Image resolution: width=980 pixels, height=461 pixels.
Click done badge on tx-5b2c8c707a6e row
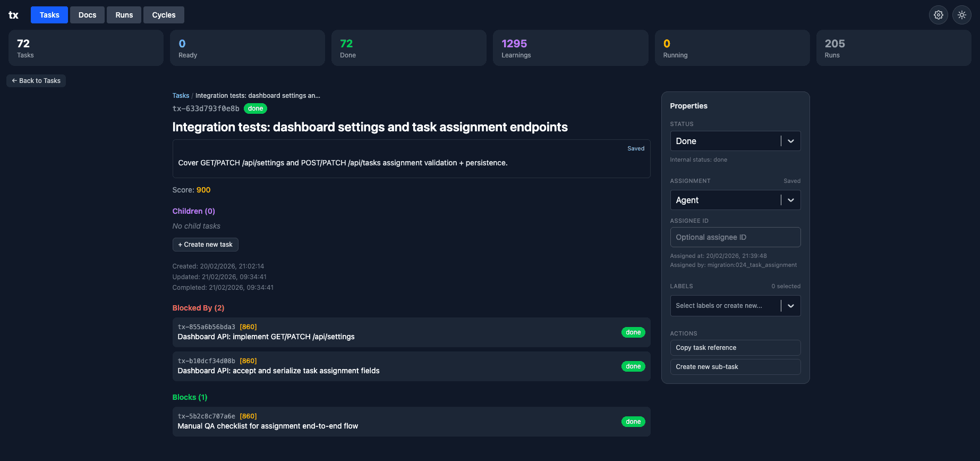click(x=633, y=422)
